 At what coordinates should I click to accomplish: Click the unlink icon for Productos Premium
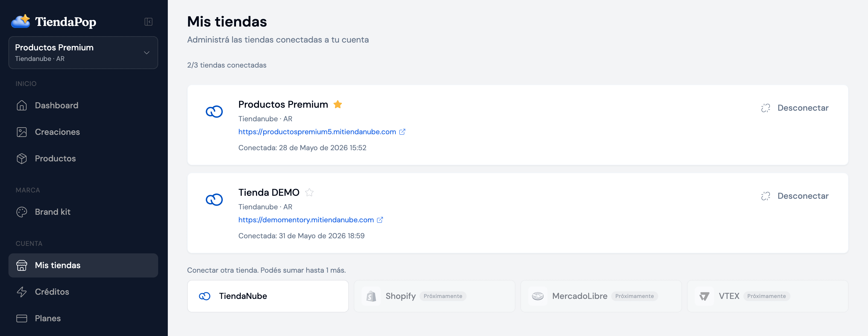click(x=766, y=108)
